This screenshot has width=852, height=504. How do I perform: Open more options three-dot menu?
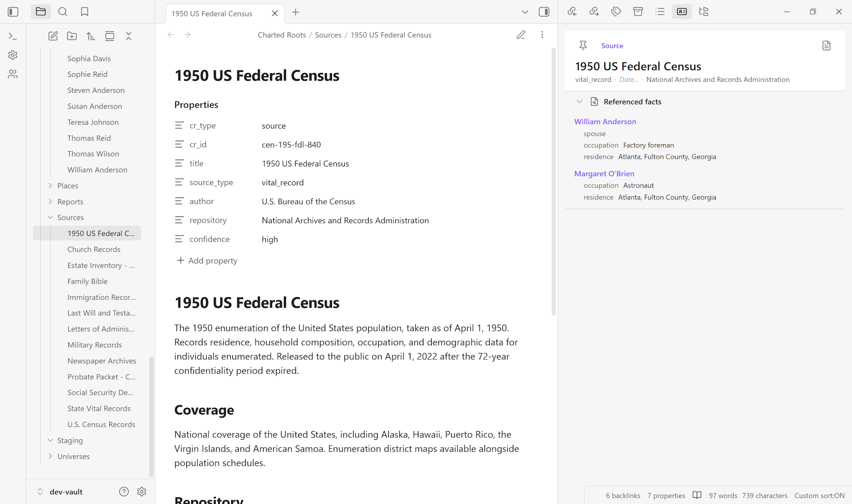(542, 35)
